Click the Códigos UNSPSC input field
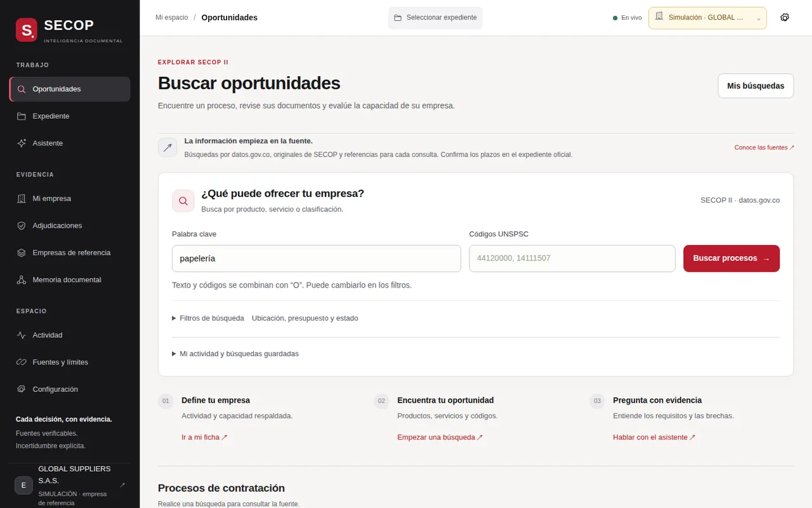This screenshot has width=812, height=508. click(572, 258)
